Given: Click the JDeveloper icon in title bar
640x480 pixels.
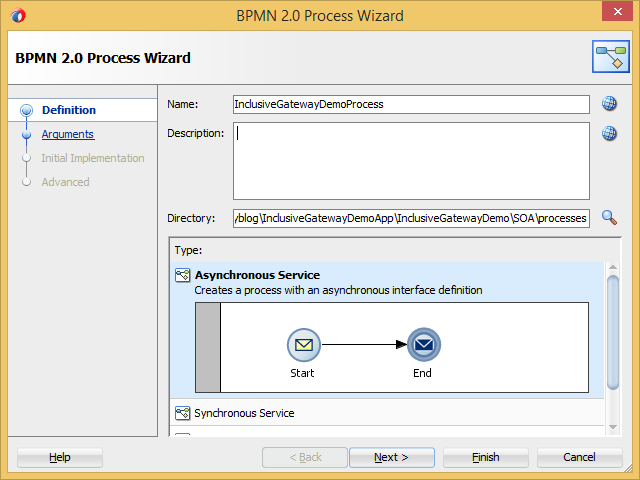Looking at the screenshot, I should tap(18, 16).
